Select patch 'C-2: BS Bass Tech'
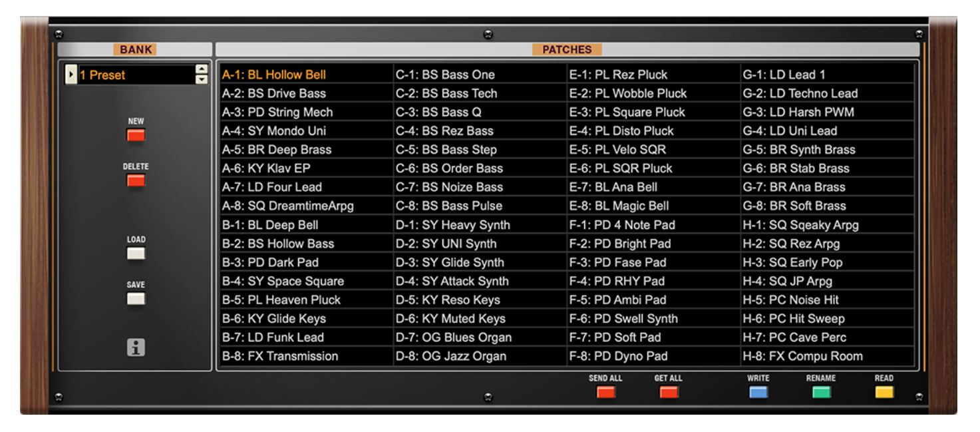Viewport: 980px width, 432px height. [x=480, y=93]
